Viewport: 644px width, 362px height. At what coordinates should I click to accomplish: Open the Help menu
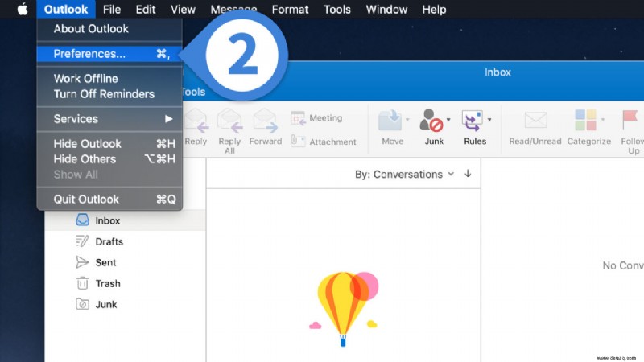tap(434, 9)
